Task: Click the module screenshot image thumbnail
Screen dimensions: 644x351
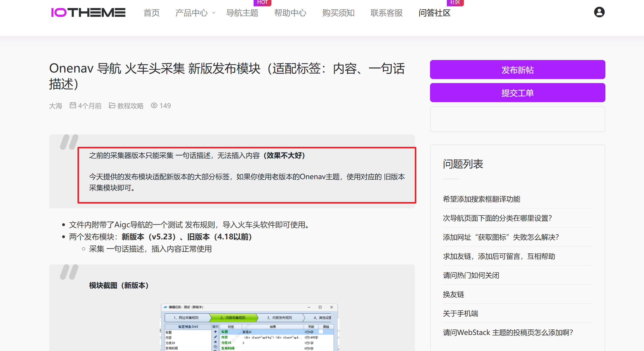Action: pyautogui.click(x=249, y=327)
